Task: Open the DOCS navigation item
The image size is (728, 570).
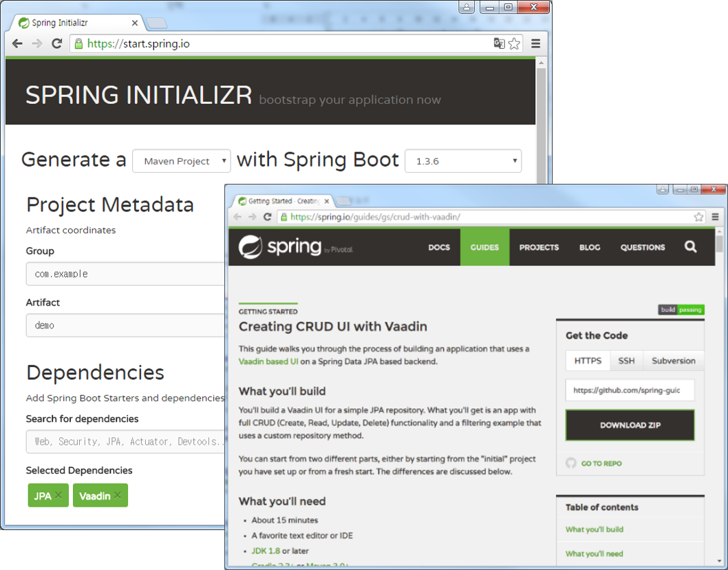Action: tap(439, 247)
